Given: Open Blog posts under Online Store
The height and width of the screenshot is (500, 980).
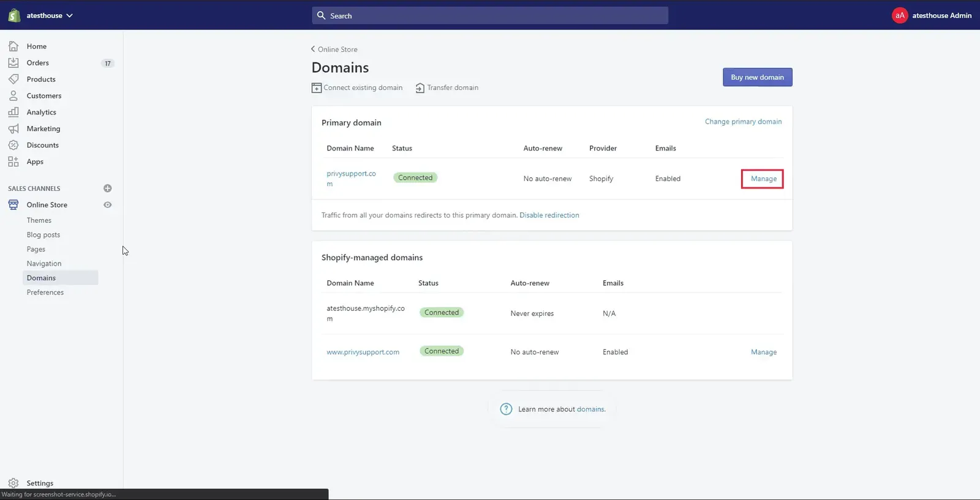Looking at the screenshot, I should tap(43, 235).
